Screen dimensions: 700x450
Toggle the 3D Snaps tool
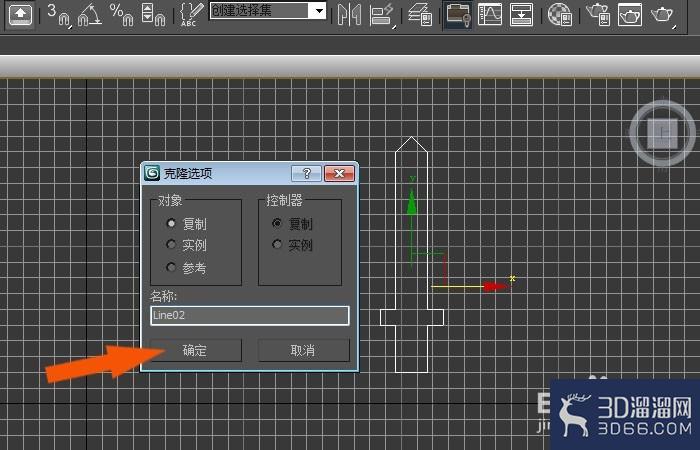coord(59,15)
